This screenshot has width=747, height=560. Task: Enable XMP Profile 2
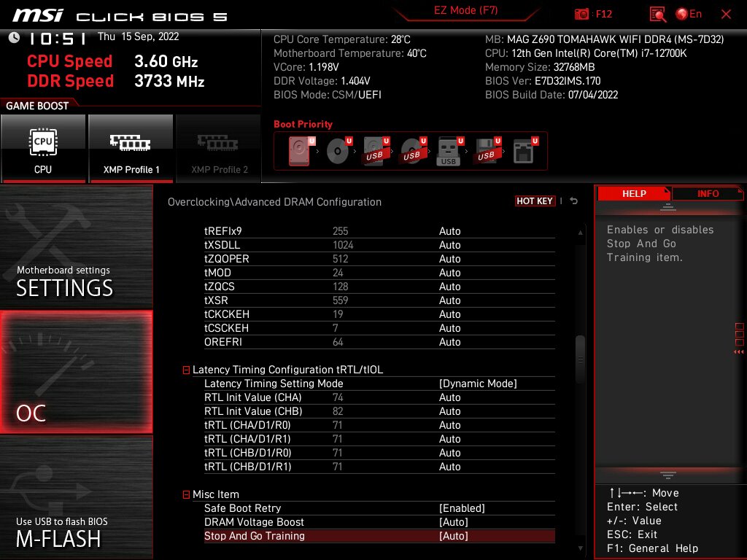pyautogui.click(x=219, y=149)
